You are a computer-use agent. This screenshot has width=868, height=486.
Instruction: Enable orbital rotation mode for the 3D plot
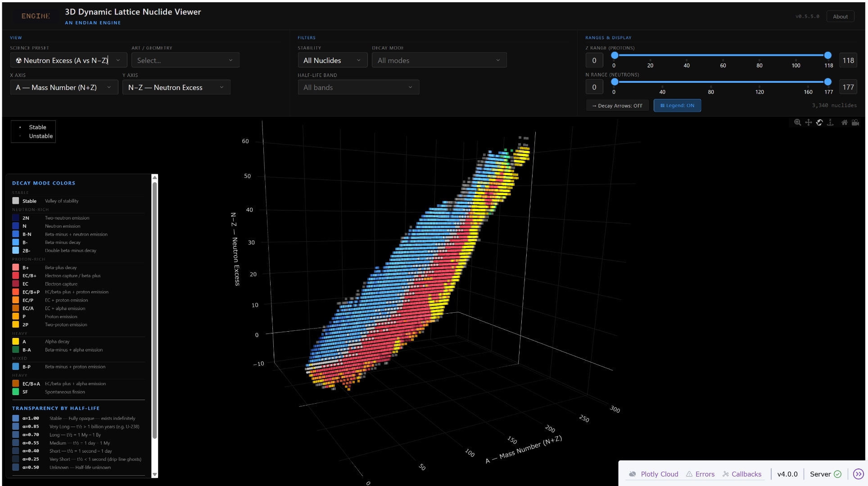[819, 122]
